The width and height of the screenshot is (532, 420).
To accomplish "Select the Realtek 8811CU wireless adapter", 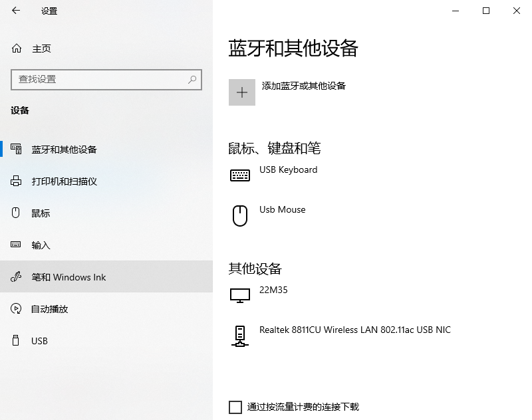I will (x=354, y=330).
